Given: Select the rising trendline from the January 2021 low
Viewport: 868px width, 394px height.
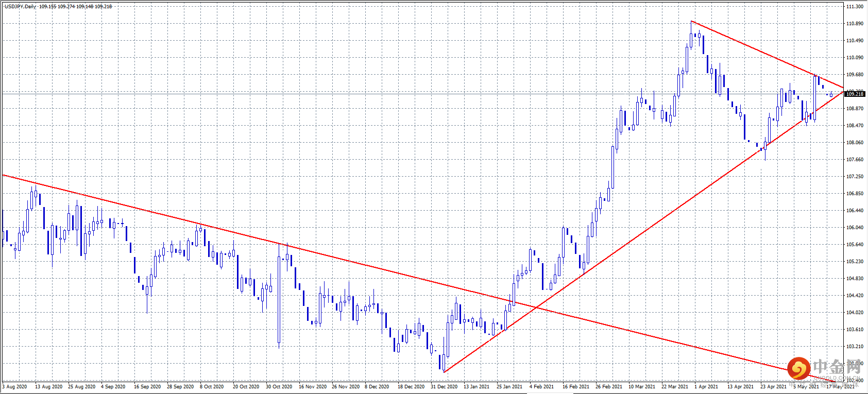Looking at the screenshot, I should click(644, 231).
